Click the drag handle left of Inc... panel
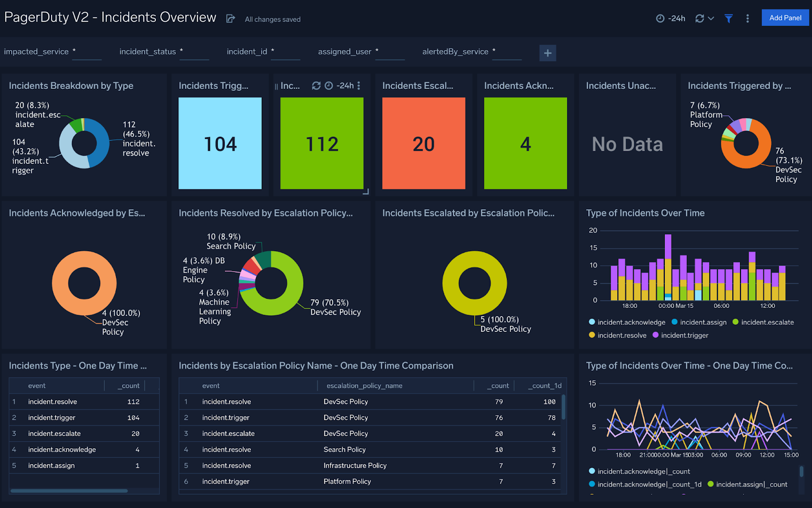This screenshot has width=812, height=508. click(x=276, y=86)
